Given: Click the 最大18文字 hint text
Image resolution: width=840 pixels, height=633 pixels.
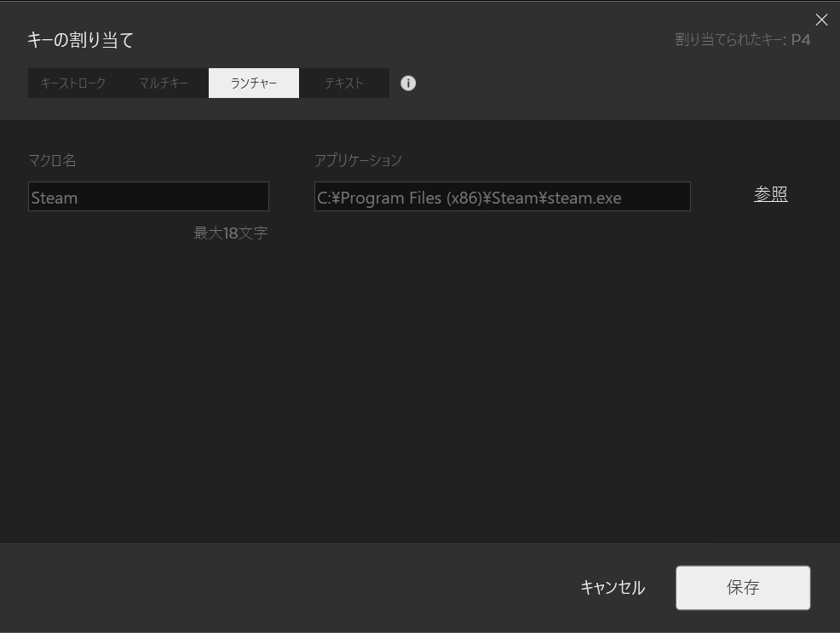Looking at the screenshot, I should coord(230,233).
